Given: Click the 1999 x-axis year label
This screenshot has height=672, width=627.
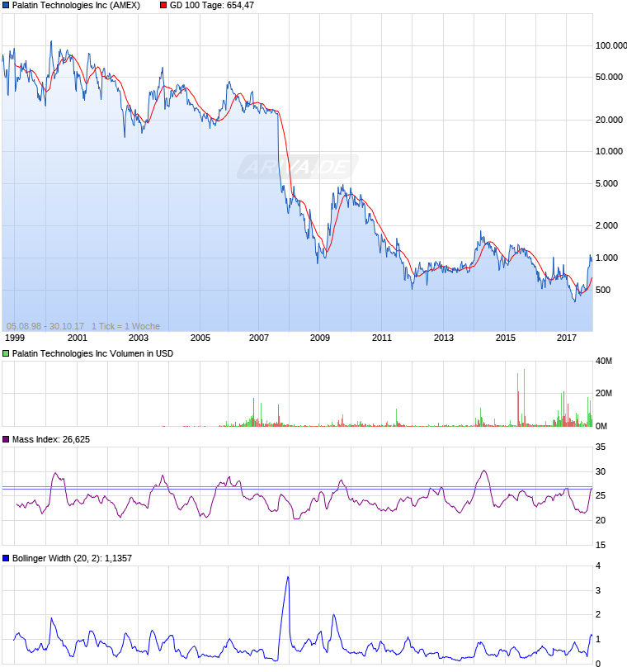Looking at the screenshot, I should 15,338.
